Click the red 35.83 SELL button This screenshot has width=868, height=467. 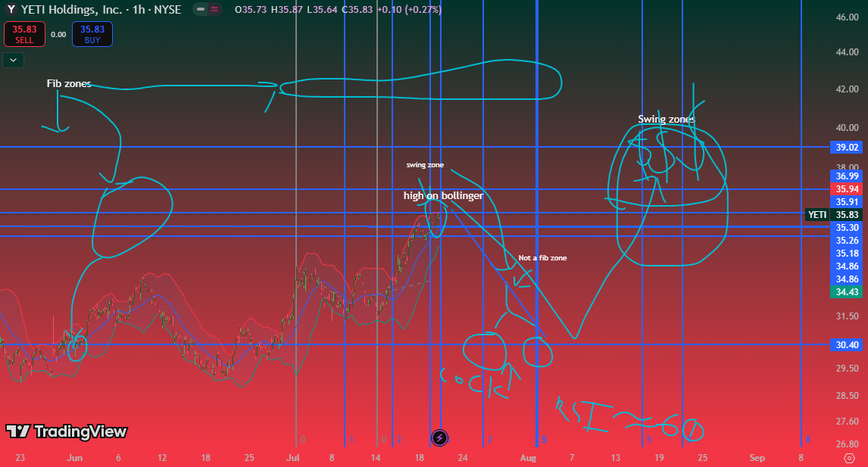[x=24, y=34]
